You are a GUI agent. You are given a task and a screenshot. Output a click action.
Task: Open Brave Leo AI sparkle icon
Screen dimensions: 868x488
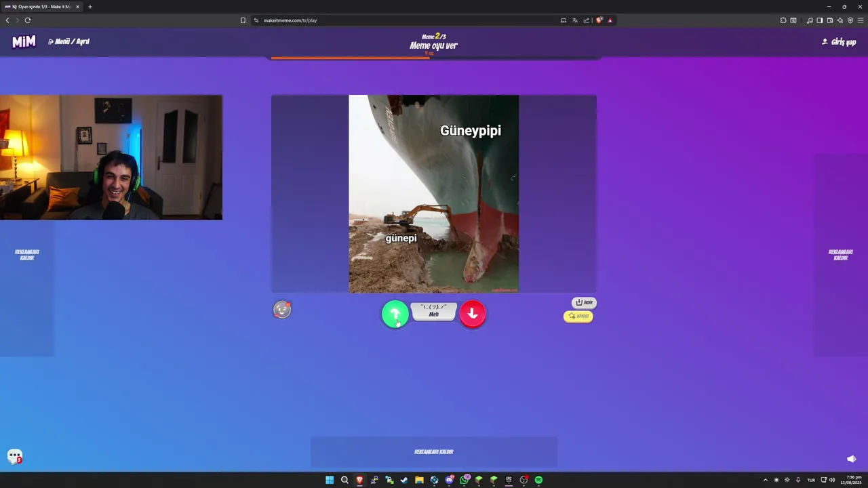[840, 20]
